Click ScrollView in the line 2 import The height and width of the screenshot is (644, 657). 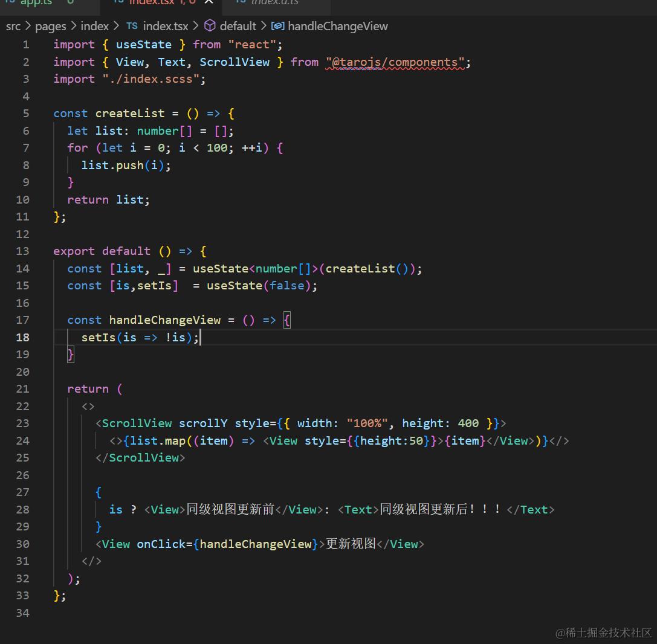coord(235,62)
